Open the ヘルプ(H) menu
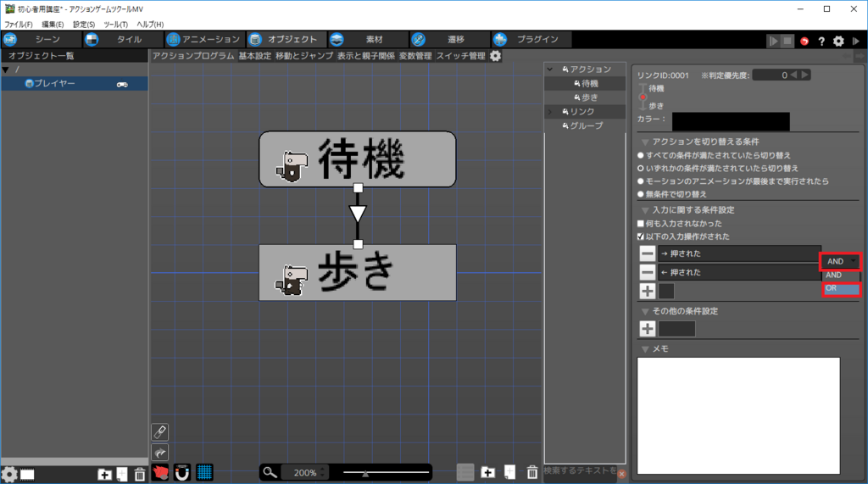The image size is (868, 484). tap(150, 25)
